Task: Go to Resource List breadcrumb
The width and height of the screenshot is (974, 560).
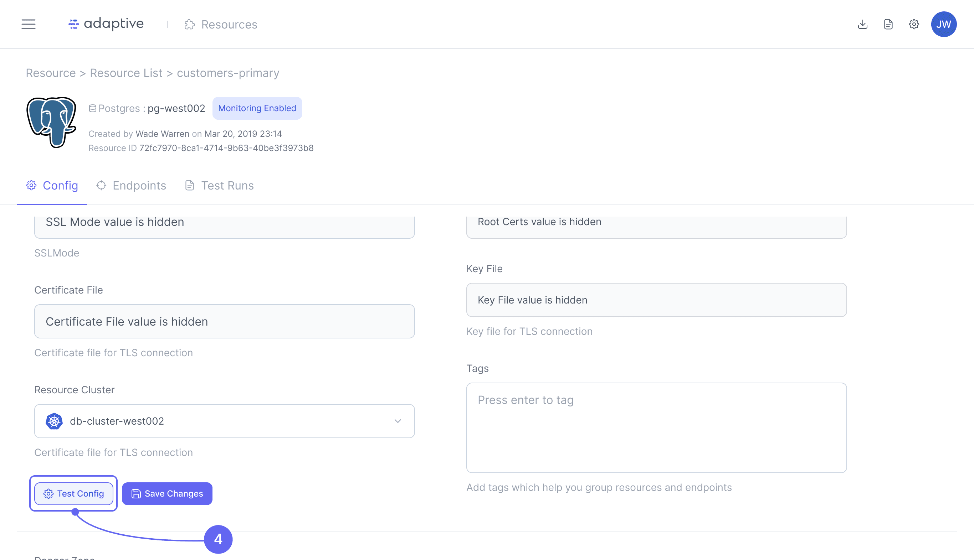Action: pos(126,73)
